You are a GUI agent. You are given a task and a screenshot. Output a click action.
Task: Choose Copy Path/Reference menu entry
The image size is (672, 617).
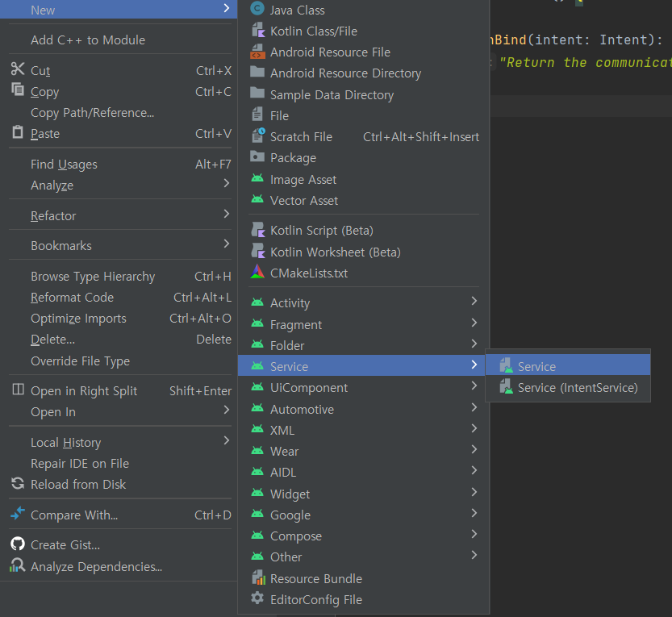[x=119, y=113]
